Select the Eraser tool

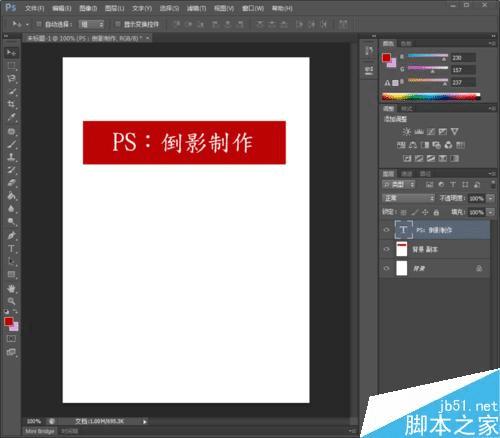point(11,183)
